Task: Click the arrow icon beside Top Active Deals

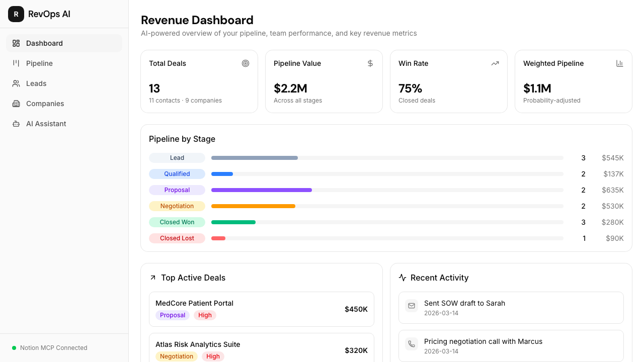Action: [x=153, y=278]
